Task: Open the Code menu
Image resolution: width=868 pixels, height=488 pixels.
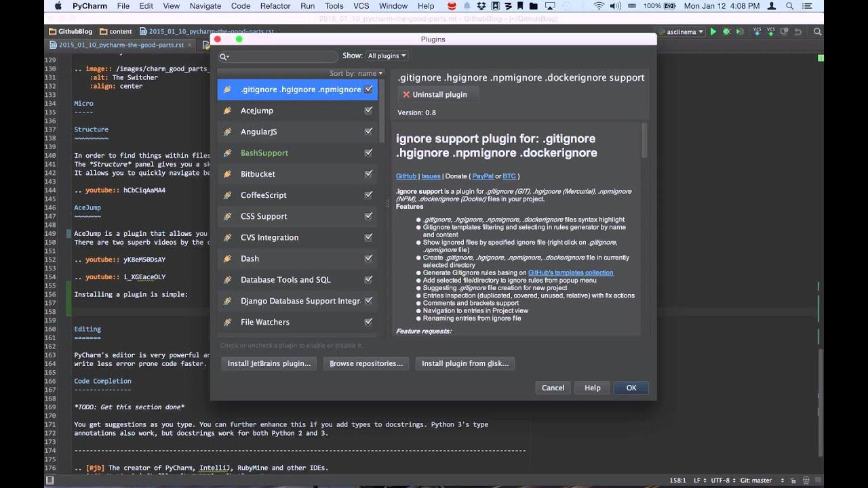Action: tap(241, 6)
